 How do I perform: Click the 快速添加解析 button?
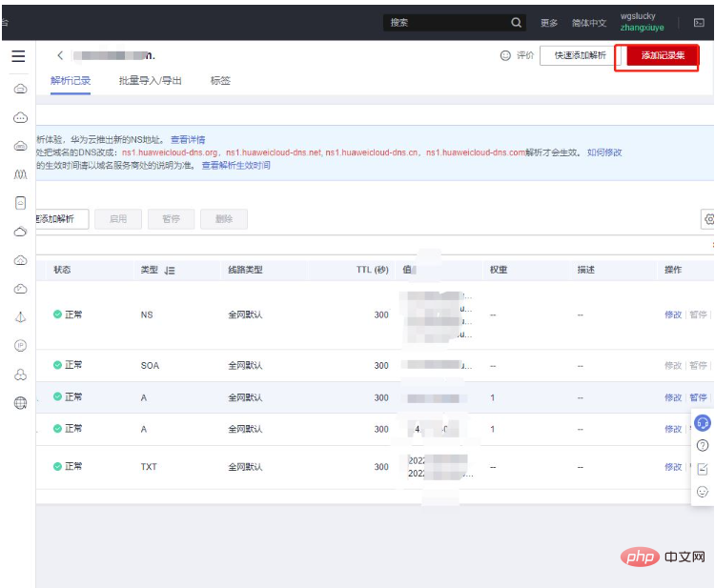tap(580, 55)
